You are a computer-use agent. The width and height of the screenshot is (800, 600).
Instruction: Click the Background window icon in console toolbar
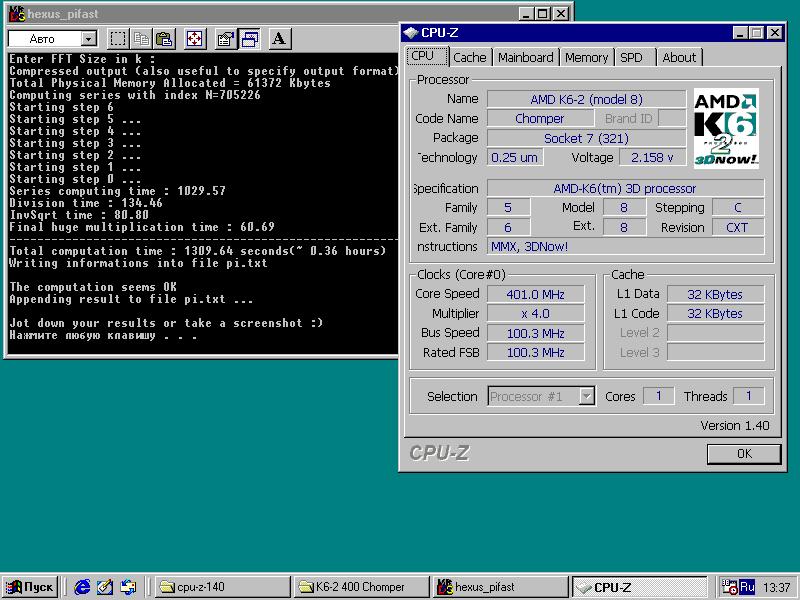point(249,39)
